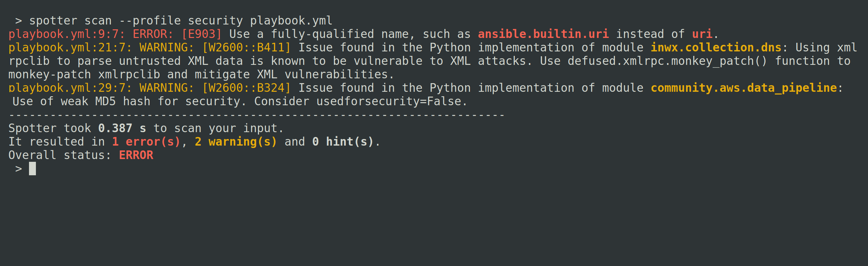Click the [E903] error code
868x266 pixels.
coord(202,34)
